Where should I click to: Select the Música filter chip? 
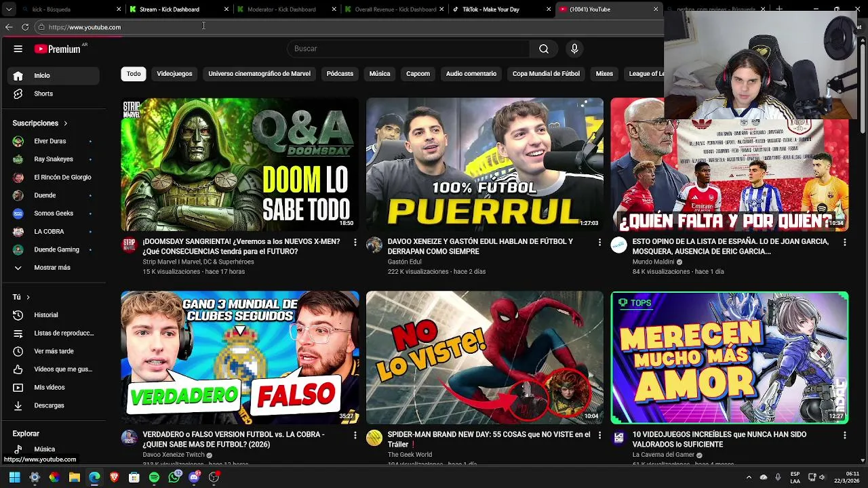pyautogui.click(x=380, y=74)
